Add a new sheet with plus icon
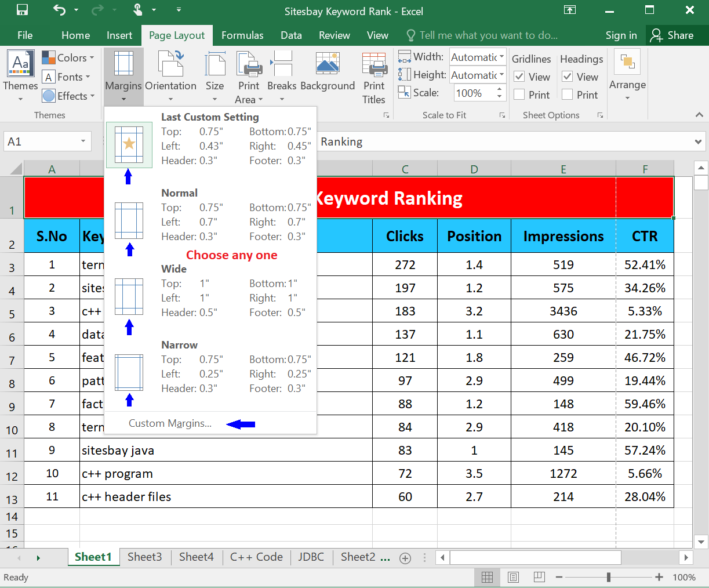 pyautogui.click(x=405, y=558)
